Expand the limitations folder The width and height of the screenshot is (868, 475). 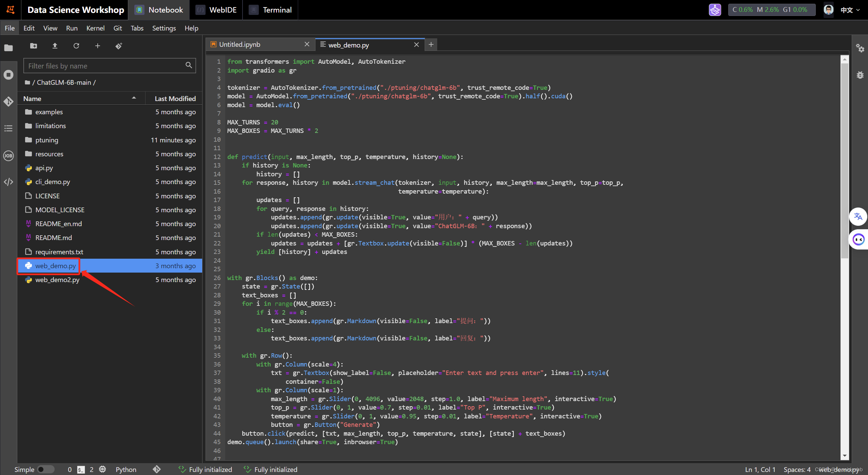coord(50,126)
